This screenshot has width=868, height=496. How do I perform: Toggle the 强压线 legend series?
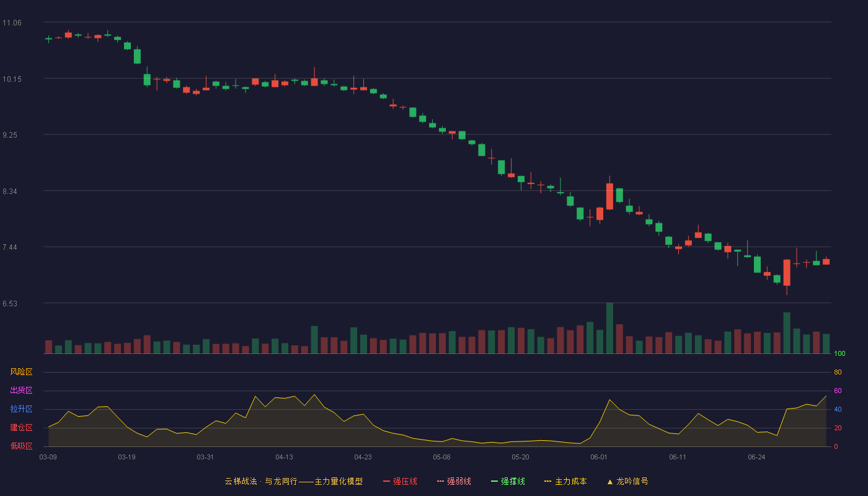point(400,481)
